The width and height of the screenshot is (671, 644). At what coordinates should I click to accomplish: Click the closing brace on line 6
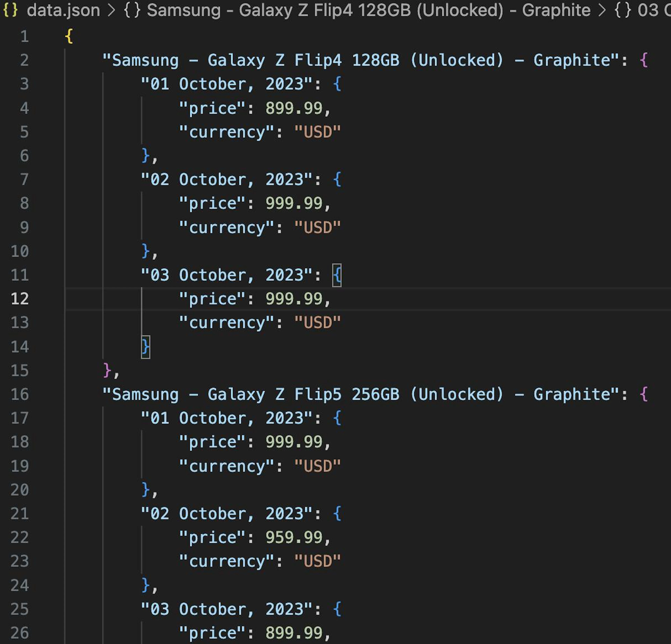point(146,156)
